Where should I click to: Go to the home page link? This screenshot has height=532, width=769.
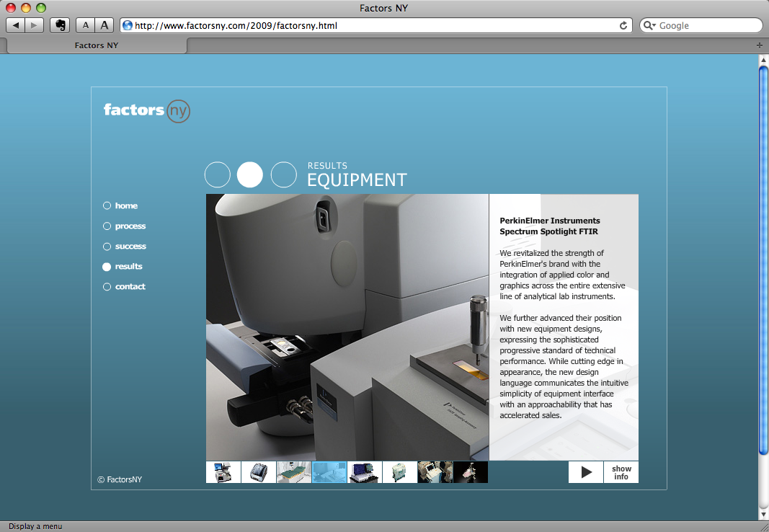[x=126, y=206]
